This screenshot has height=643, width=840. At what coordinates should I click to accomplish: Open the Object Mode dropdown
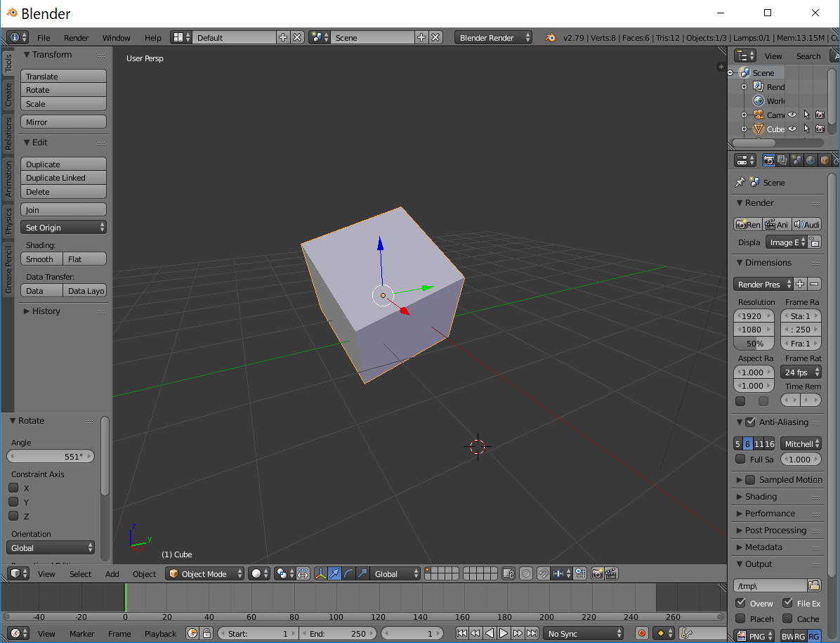204,574
